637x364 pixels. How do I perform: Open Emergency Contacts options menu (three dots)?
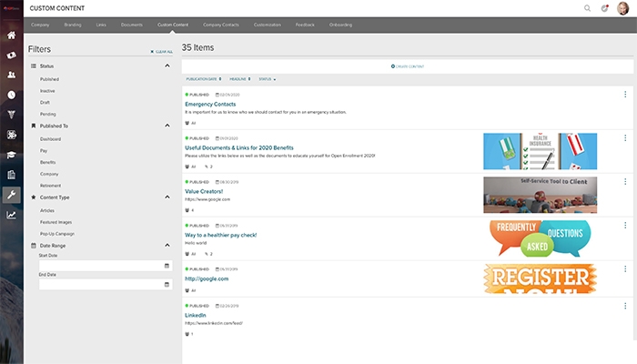pos(625,95)
